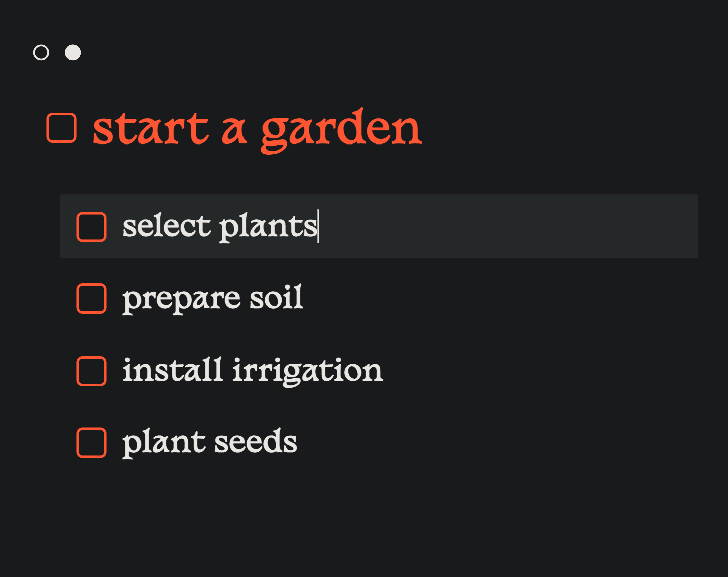Check off the 'start a garden' task
The height and width of the screenshot is (577, 728).
tap(61, 128)
